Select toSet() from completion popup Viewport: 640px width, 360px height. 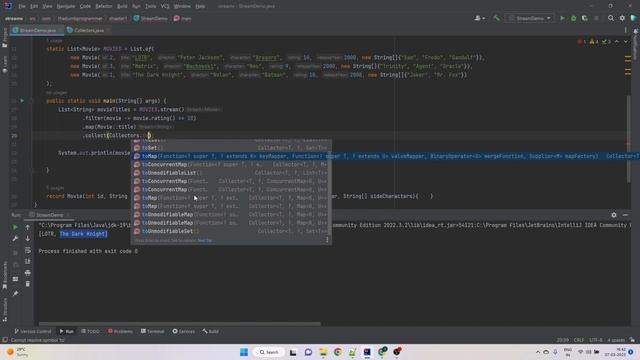[x=231, y=148]
